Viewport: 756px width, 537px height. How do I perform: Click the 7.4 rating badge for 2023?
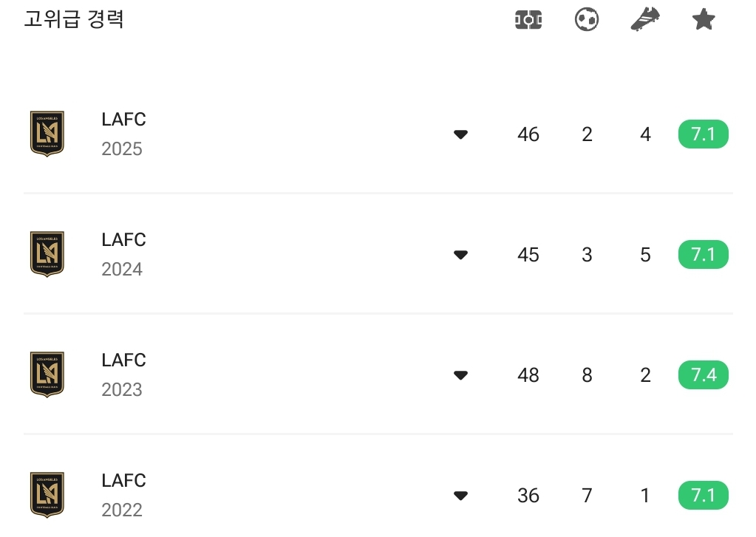[x=704, y=375]
